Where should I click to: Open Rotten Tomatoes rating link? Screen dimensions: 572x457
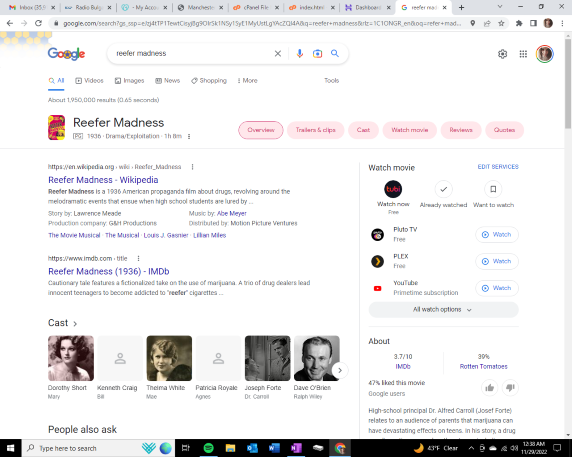pos(483,367)
